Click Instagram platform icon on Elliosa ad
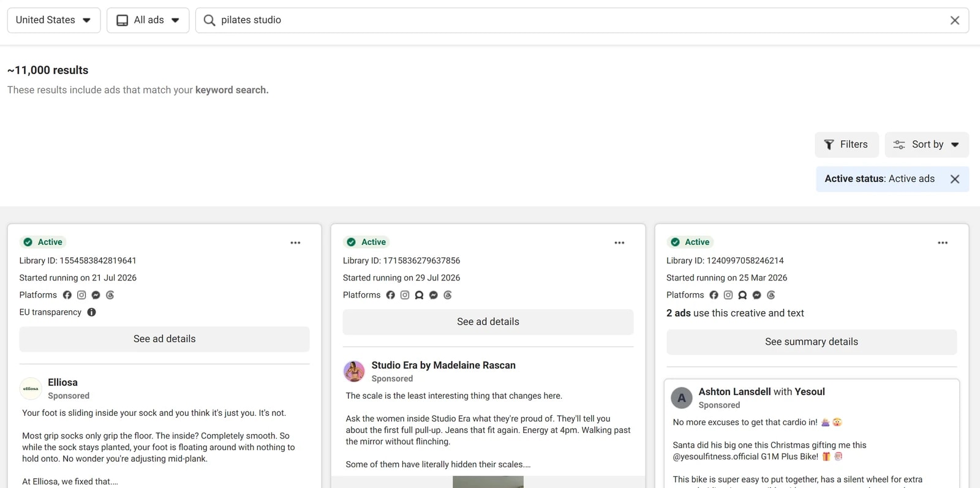The image size is (980, 488). [x=81, y=295]
